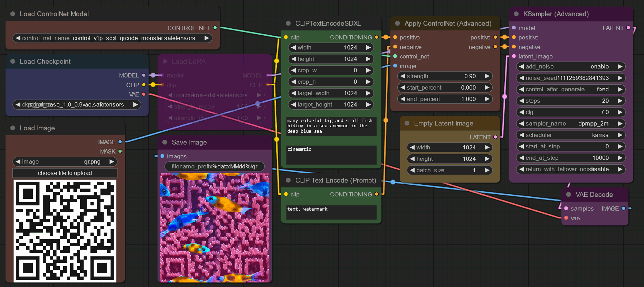This screenshot has width=644, height=287.
Task: Click the LATENT output socket on Empty Latent Image
Action: click(495, 137)
